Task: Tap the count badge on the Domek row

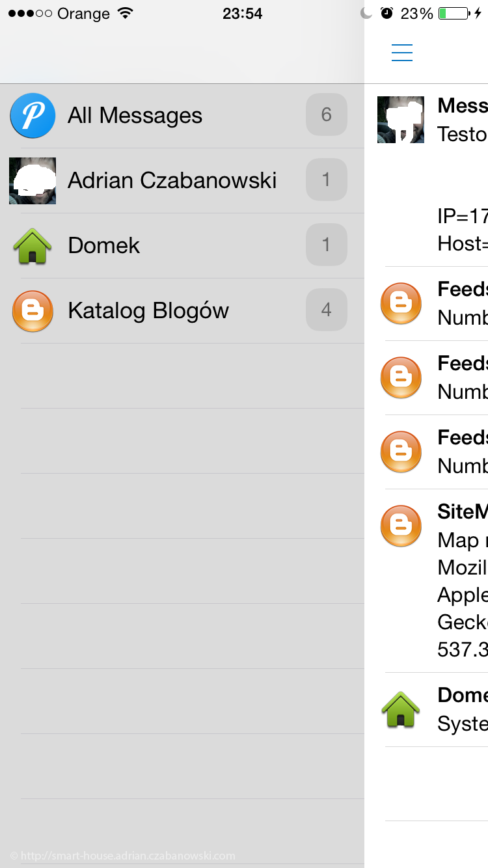Action: click(327, 245)
